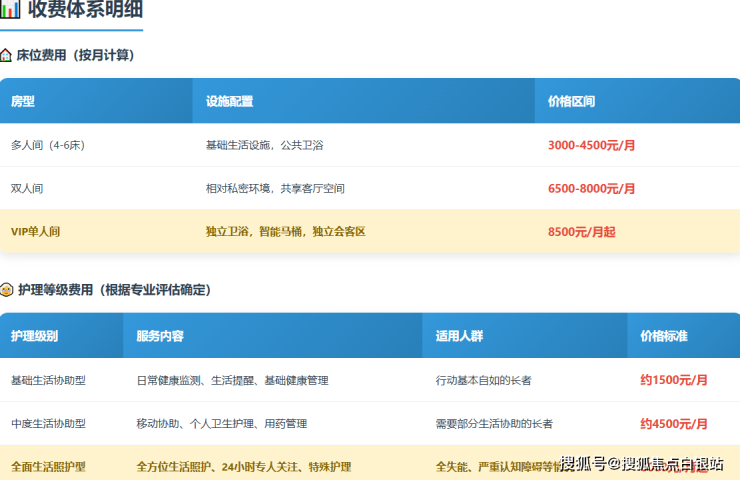
Task: Click the bar chart icon beside 收费体系明细
Action: 10,9
